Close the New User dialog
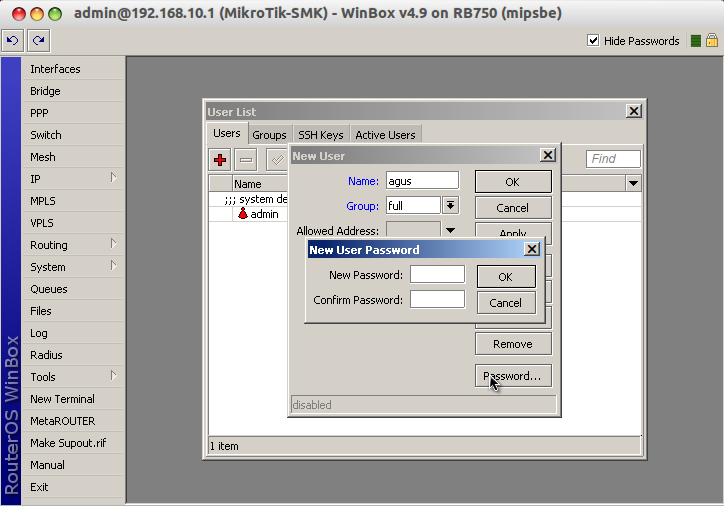This screenshot has width=724, height=506. 548,155
